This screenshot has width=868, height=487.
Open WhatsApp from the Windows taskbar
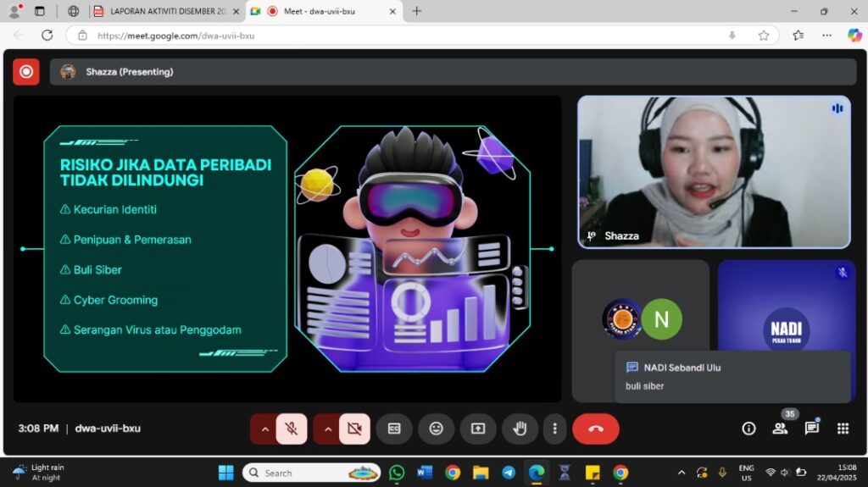(x=397, y=473)
